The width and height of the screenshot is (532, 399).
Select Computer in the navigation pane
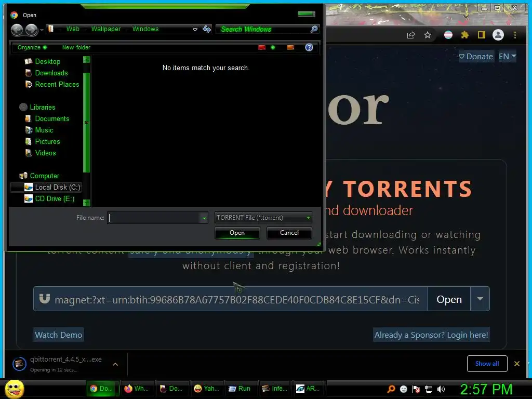45,176
